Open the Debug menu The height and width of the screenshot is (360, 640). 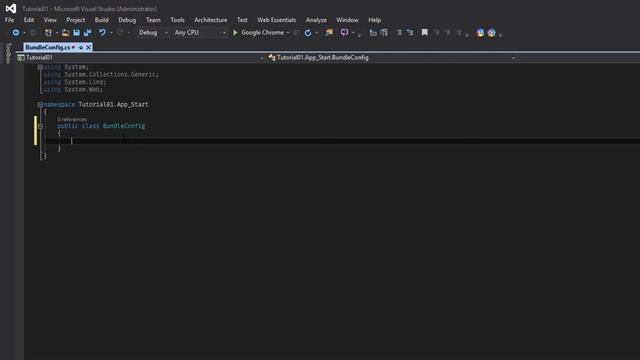(127, 20)
